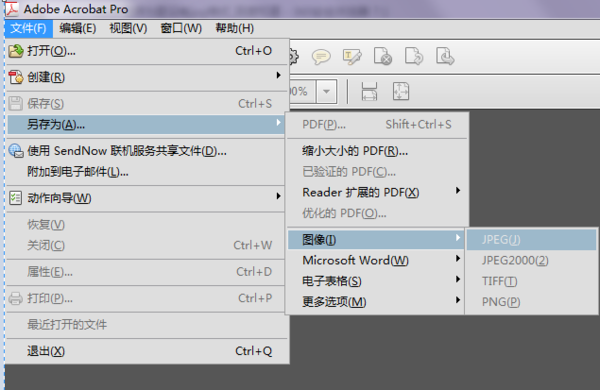Click the 最近打开的文件 entry

pos(147,325)
